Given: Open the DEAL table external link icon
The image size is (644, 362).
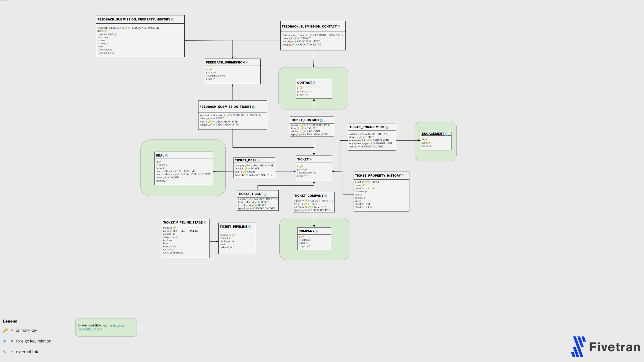Looking at the screenshot, I should (167, 156).
